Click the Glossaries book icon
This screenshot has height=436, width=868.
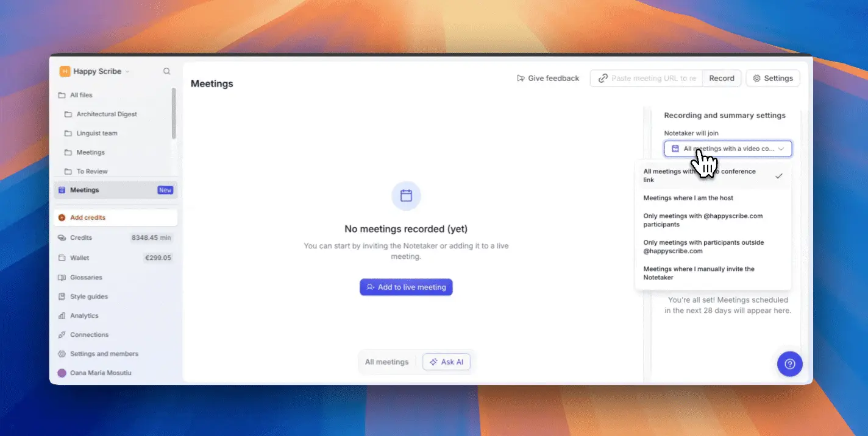pyautogui.click(x=62, y=277)
